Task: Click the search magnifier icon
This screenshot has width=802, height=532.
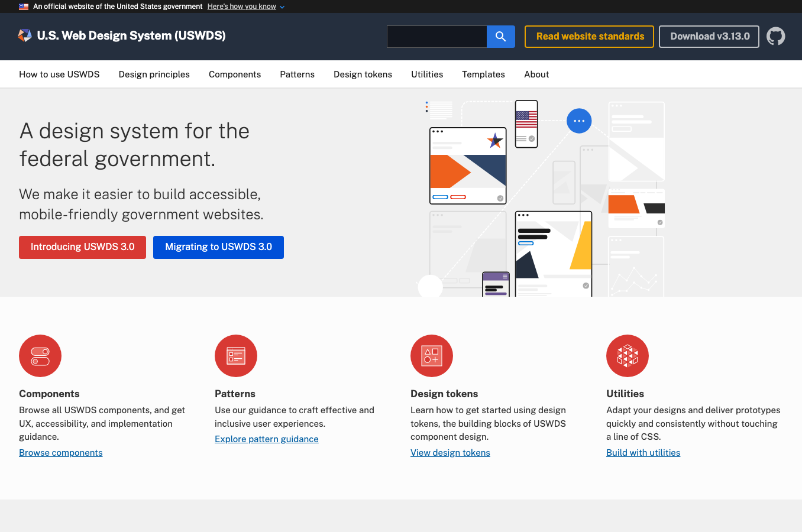Action: tap(500, 36)
